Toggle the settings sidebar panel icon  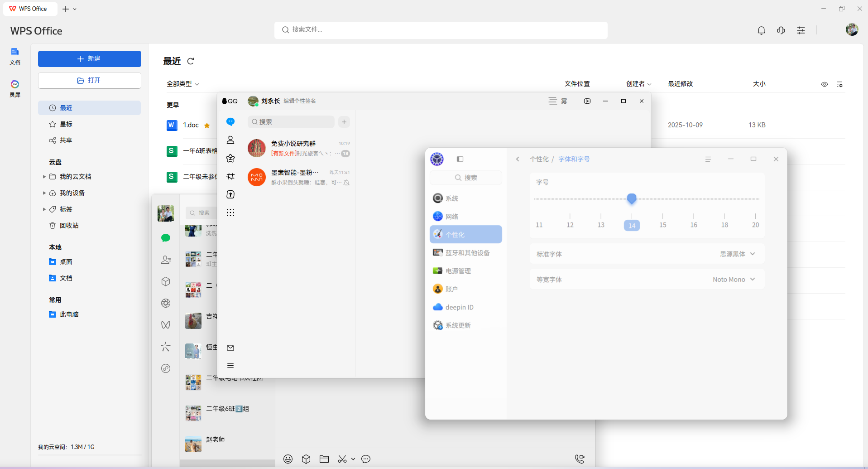pyautogui.click(x=460, y=159)
